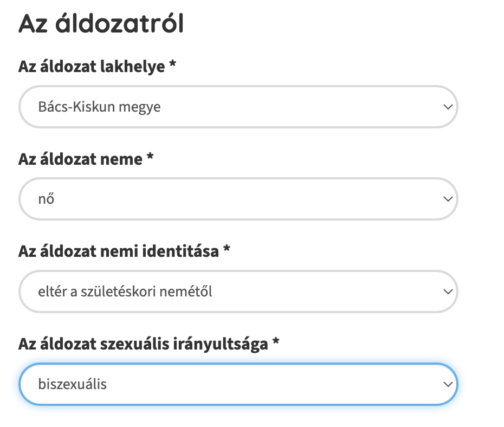The image size is (504, 427).
Task: Click the 'eltér a születéskori nemétől' selected text
Action: 125,292
